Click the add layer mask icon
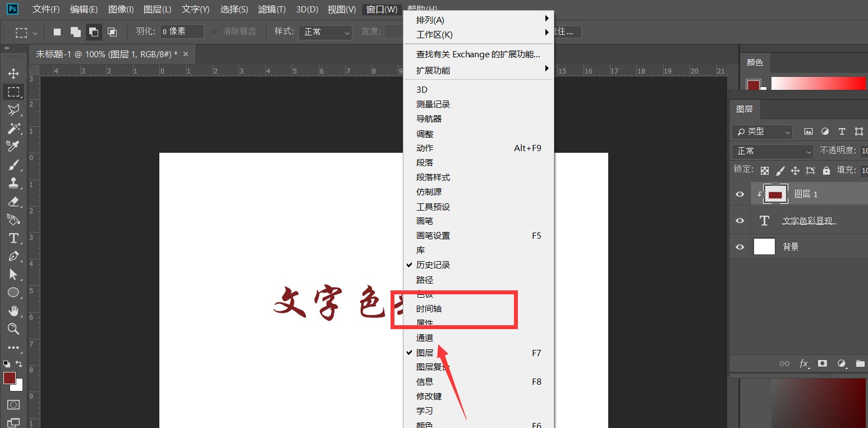 [x=823, y=363]
